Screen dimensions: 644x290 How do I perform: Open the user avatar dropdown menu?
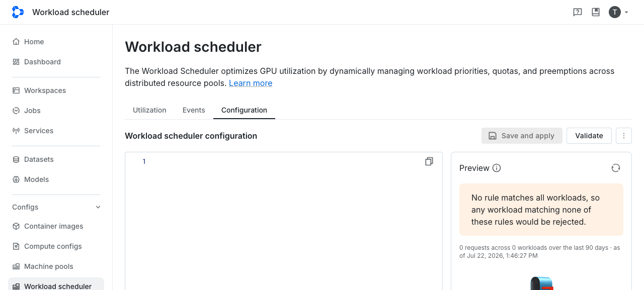pyautogui.click(x=619, y=12)
